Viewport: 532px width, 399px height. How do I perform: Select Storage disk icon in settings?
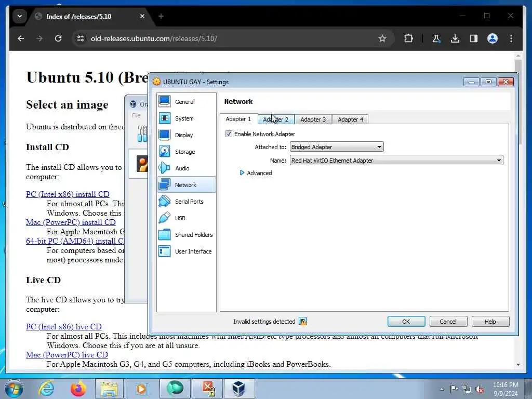coord(165,151)
